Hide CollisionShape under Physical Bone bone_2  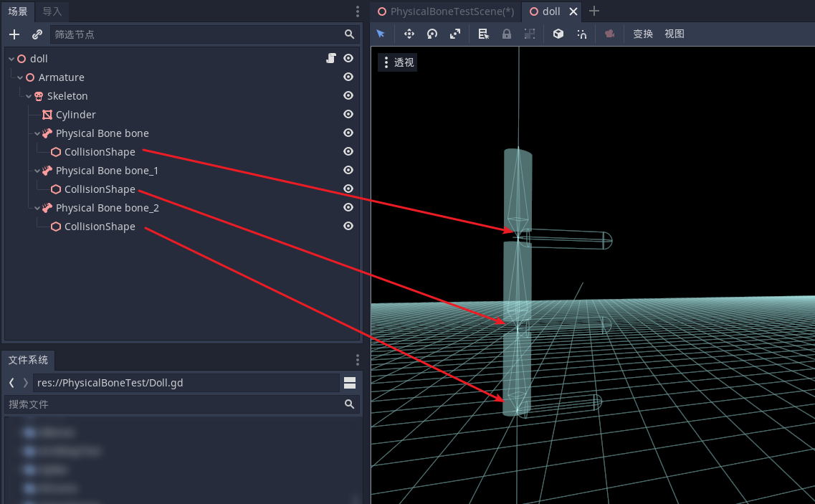tap(348, 227)
